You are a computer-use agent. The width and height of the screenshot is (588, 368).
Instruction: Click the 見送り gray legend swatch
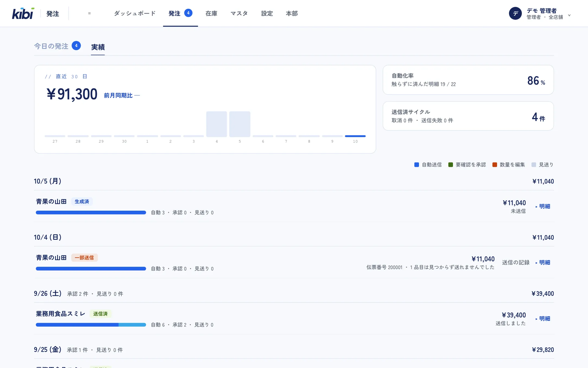534,165
